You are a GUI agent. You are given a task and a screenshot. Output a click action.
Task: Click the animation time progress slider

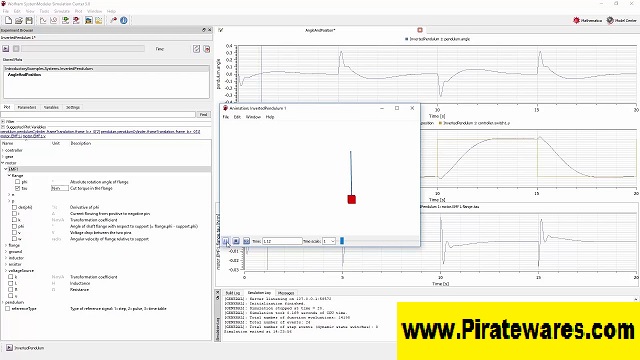378,241
